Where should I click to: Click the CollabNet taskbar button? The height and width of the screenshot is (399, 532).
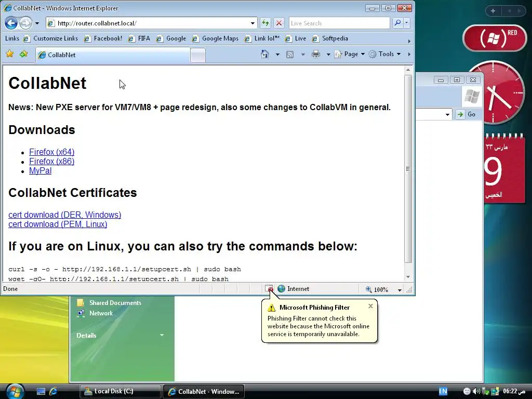pos(204,392)
